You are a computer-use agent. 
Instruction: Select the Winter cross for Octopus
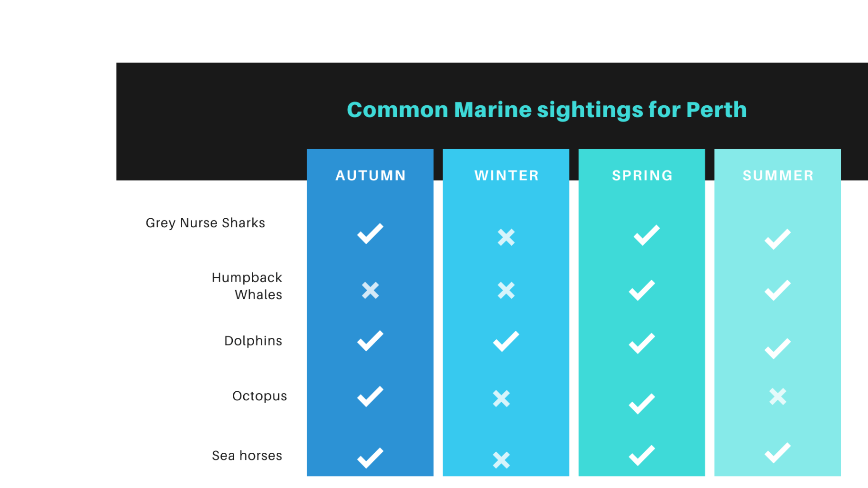501,398
